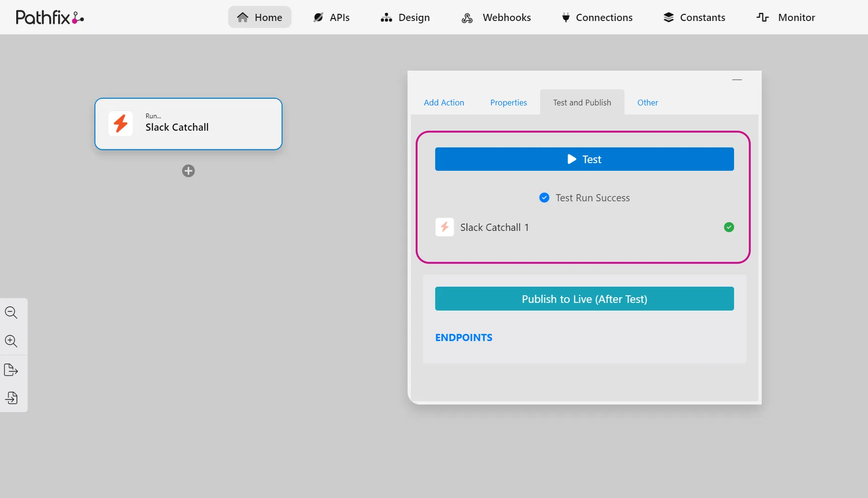
Task: Click the Pathfix logo
Action: click(x=50, y=17)
